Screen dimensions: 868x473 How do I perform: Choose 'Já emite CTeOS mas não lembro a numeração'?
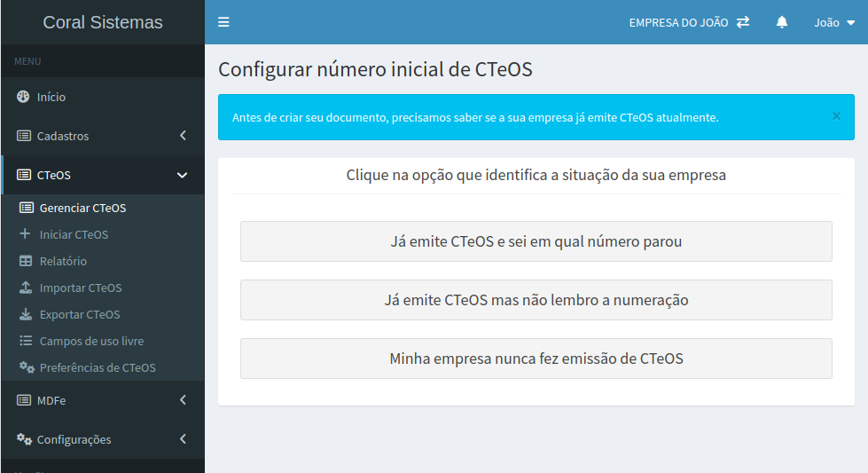[x=536, y=300]
